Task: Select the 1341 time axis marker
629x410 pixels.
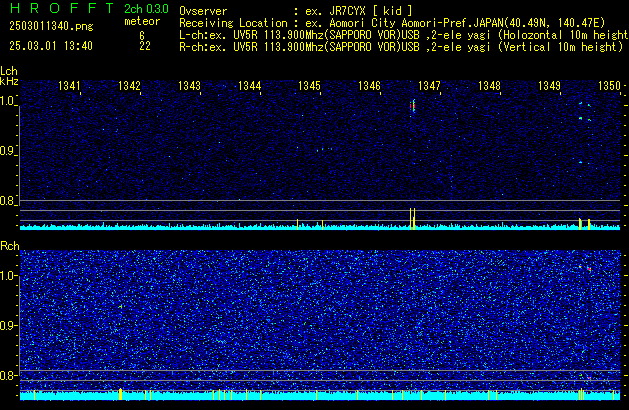Action: pos(69,86)
